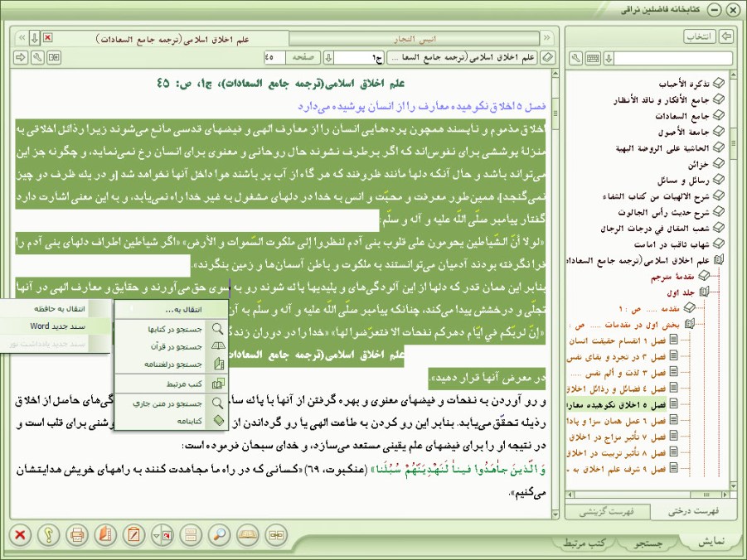Close the current book tab with red X

click(x=47, y=37)
